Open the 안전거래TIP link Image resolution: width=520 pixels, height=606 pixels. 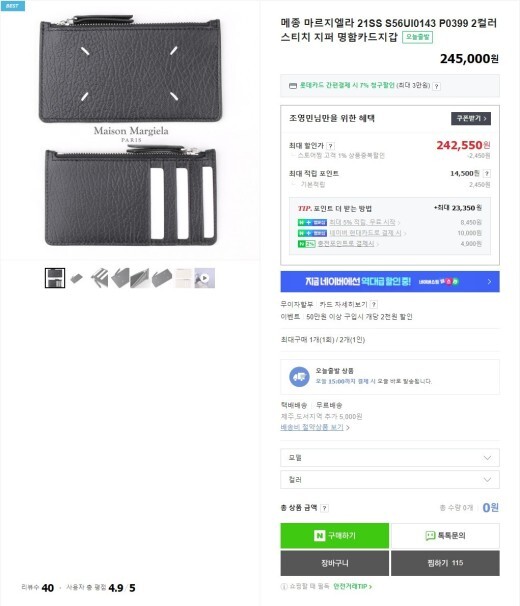(352, 587)
